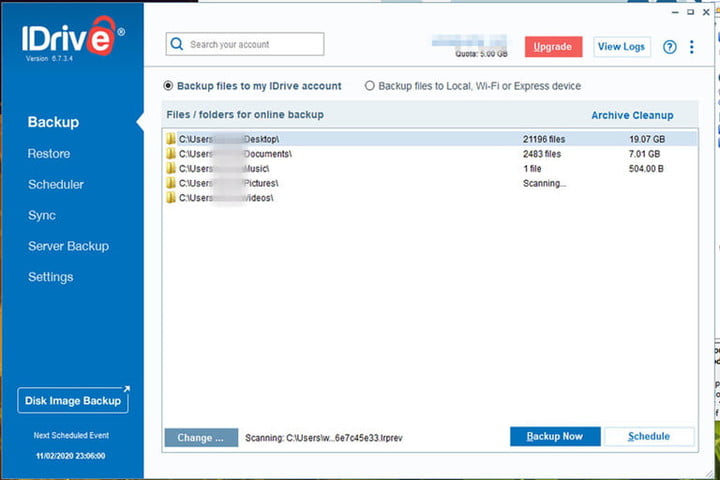Select Backup files to Local, Wi-Fi or Express device
The width and height of the screenshot is (720, 480).
pos(370,86)
